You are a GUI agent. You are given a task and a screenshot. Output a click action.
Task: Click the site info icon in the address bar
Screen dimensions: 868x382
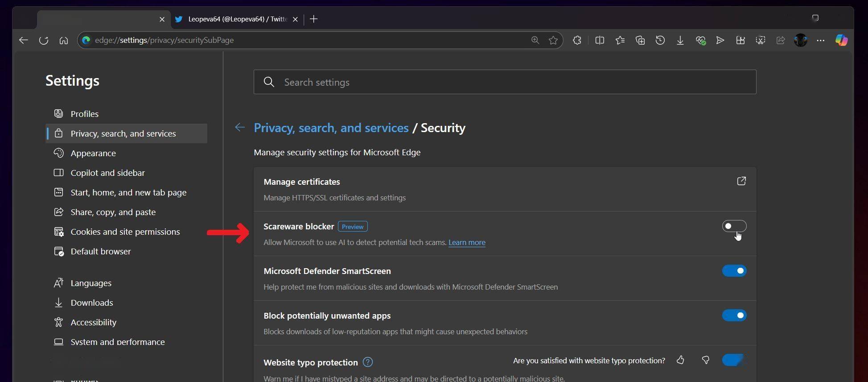click(86, 40)
